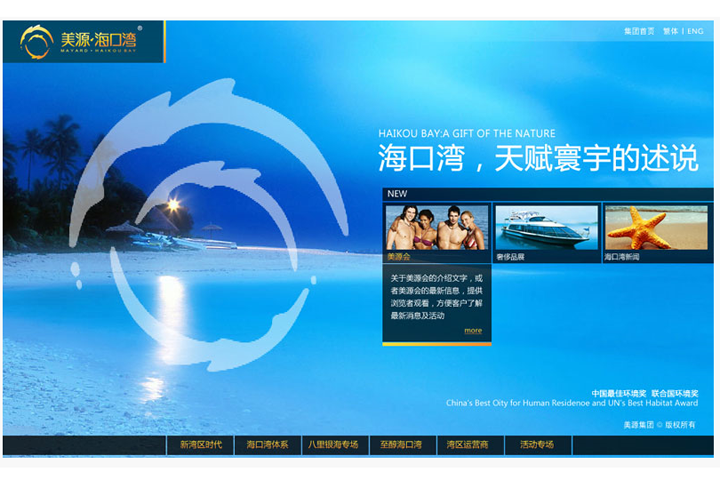Click the more link in 美源会 panel
The image size is (720, 480).
click(473, 330)
